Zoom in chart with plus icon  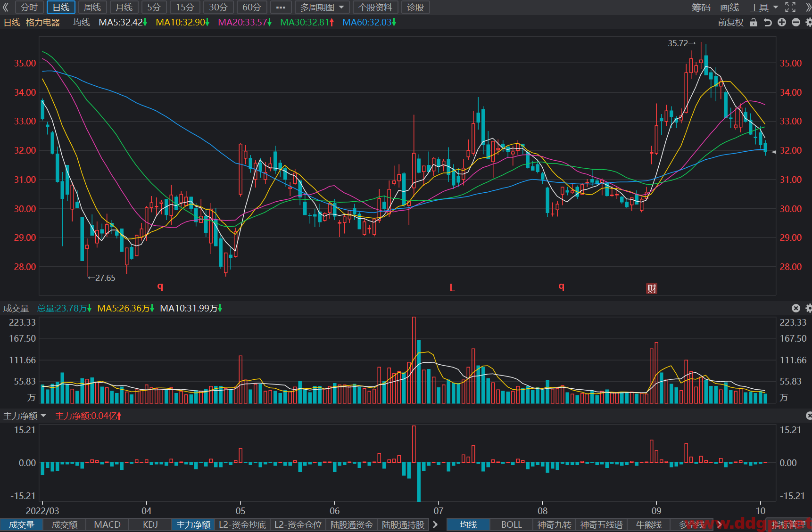(x=782, y=22)
